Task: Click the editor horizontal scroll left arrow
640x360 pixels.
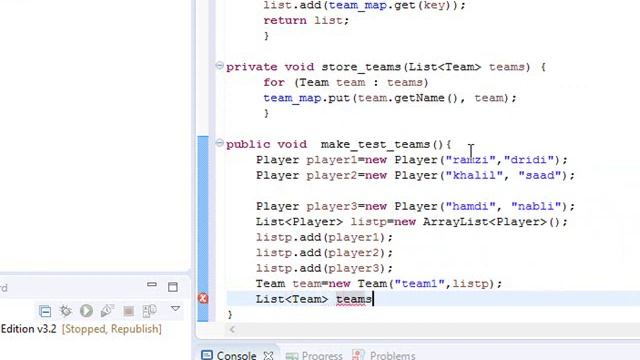Action: pos(232,329)
